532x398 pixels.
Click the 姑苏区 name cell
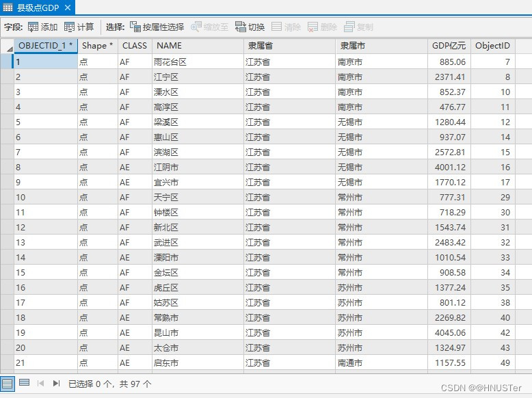click(198, 303)
